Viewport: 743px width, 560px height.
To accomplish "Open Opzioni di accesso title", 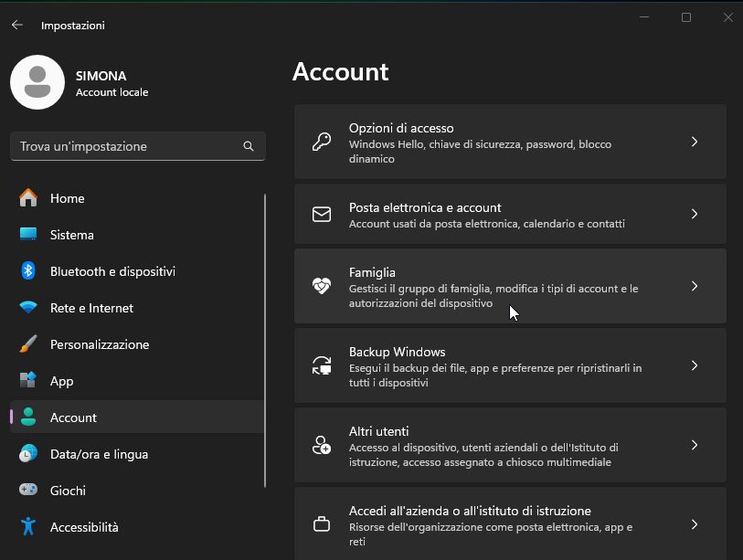I will pyautogui.click(x=401, y=129).
